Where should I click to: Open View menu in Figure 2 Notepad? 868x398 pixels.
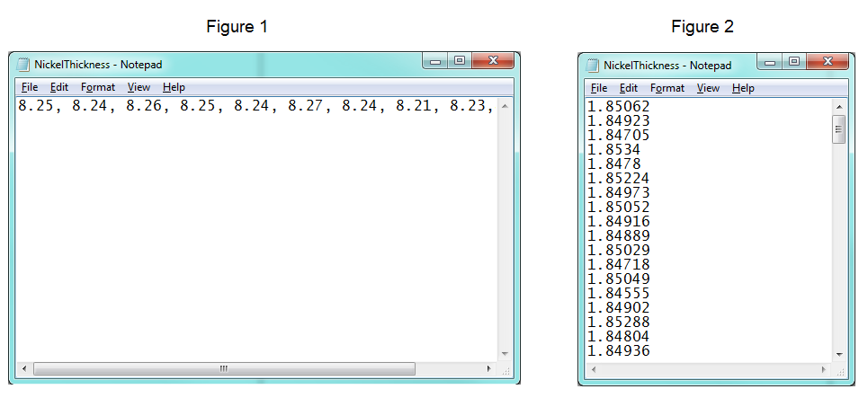(708, 88)
